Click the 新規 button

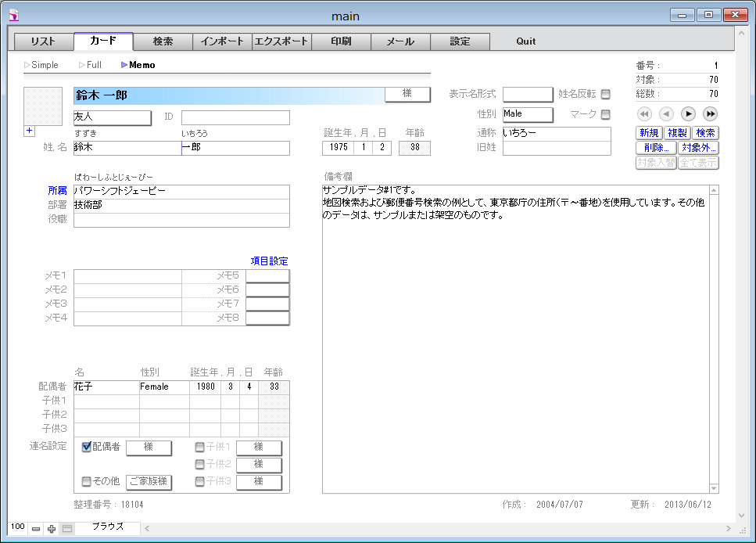(x=648, y=133)
